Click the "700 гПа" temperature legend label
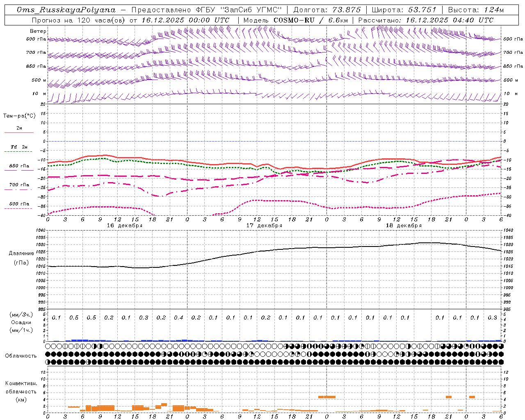This screenshot has width=525, height=420. 19,185
